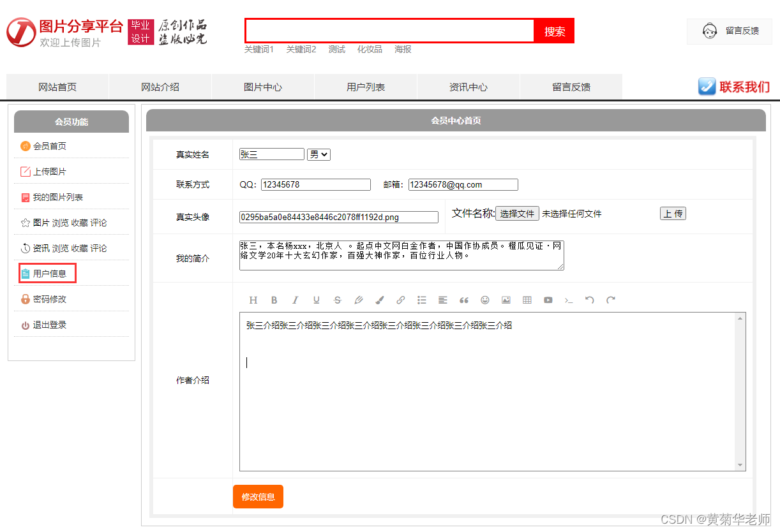Click the power icon beside 退出登录

(x=26, y=325)
